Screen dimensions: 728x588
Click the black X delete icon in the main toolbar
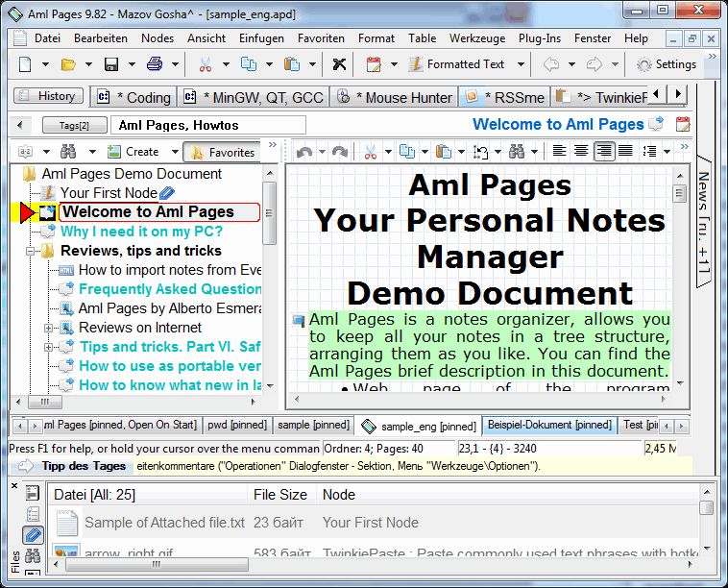pyautogui.click(x=339, y=64)
